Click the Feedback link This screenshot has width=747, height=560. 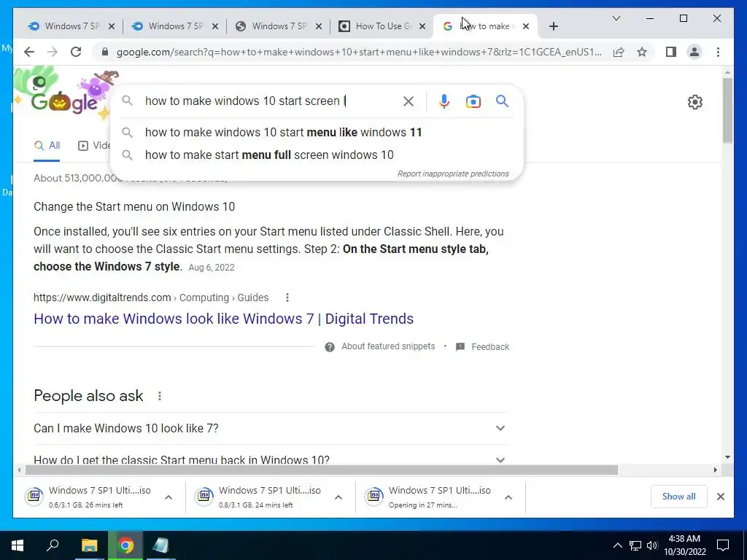point(490,346)
